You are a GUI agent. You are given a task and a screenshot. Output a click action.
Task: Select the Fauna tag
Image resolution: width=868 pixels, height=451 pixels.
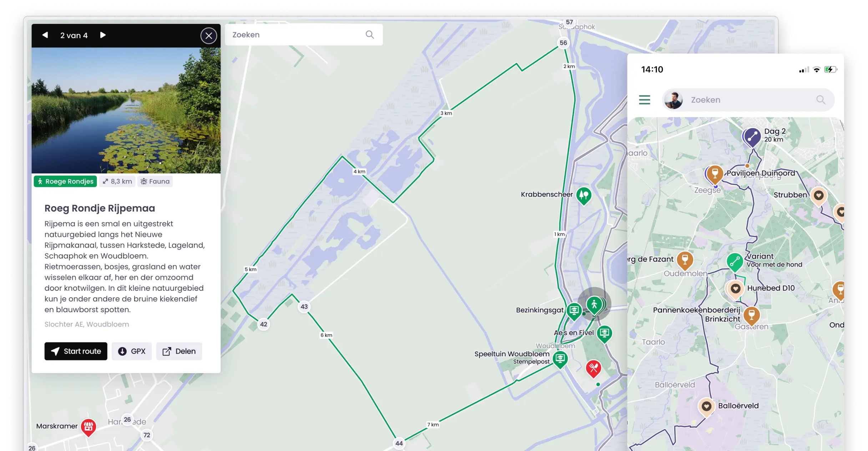155,181
